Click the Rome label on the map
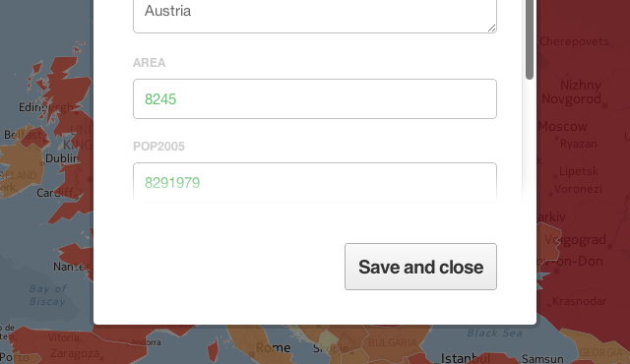This screenshot has height=364, width=630. (x=274, y=347)
